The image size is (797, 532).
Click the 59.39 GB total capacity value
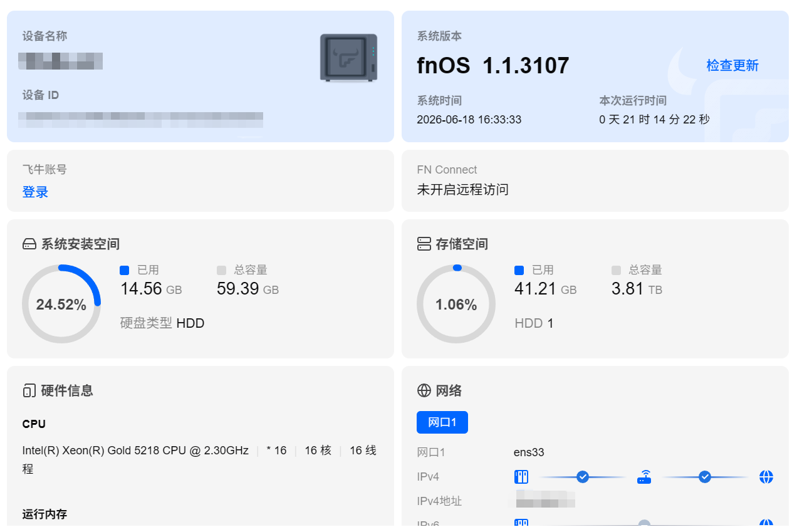248,289
